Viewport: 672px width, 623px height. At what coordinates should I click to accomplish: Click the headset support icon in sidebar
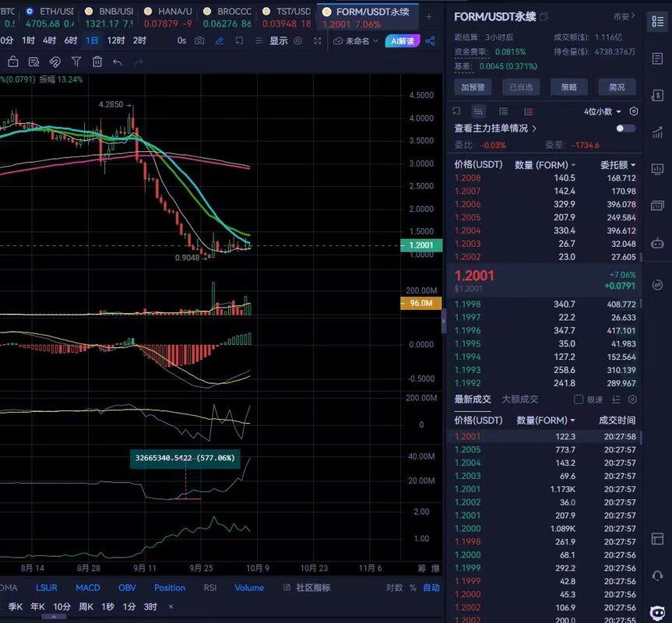coord(657,575)
